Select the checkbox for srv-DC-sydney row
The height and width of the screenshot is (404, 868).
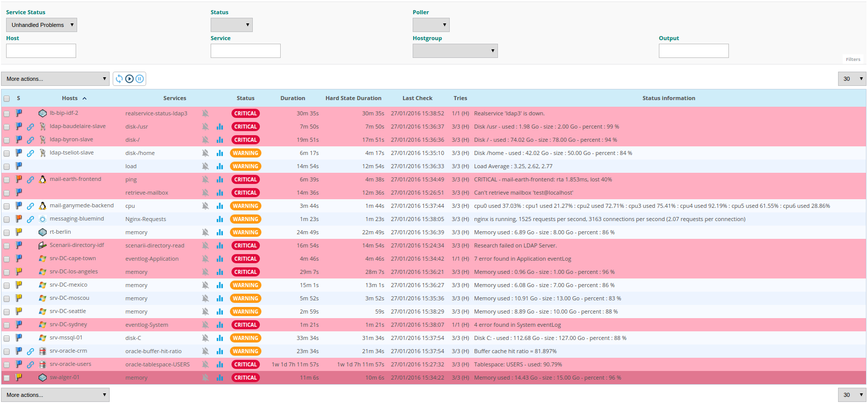click(7, 325)
